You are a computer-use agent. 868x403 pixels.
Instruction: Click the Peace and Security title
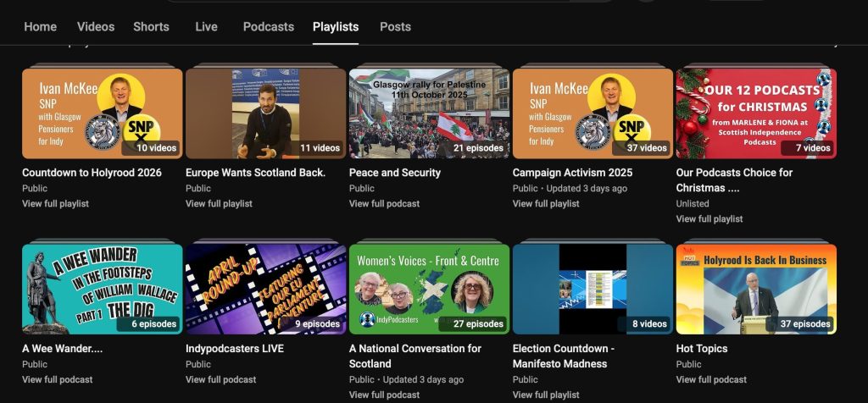(395, 173)
